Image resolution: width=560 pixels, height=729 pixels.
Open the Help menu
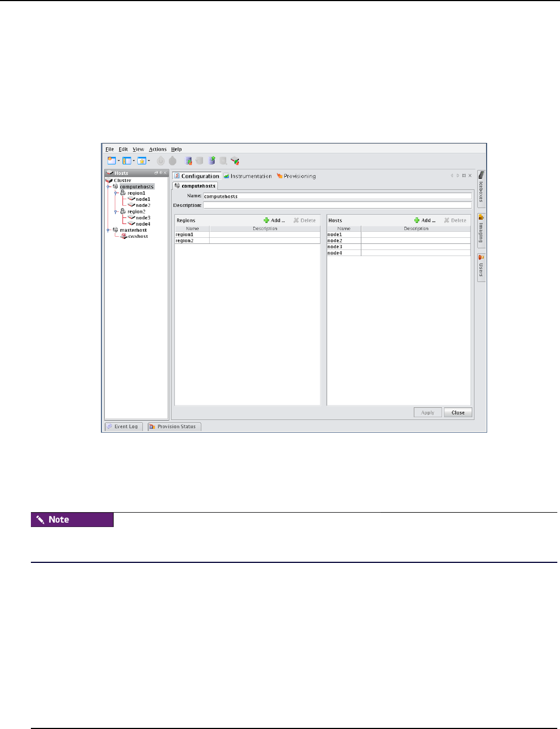[176, 149]
